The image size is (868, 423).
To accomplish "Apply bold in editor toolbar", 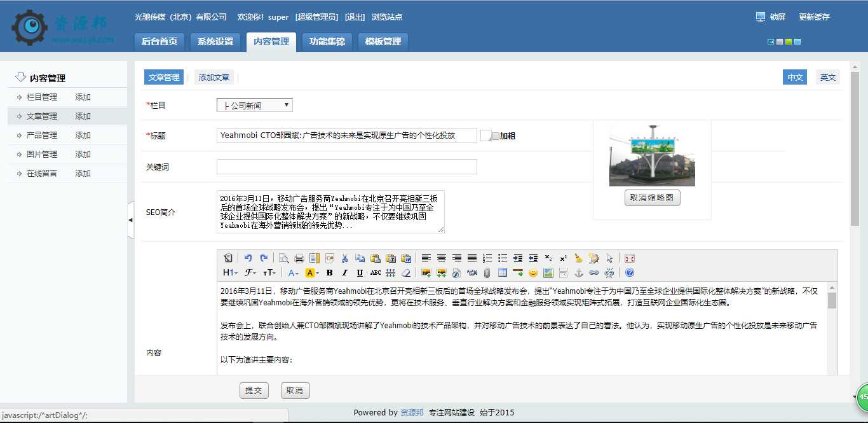I will [x=329, y=273].
